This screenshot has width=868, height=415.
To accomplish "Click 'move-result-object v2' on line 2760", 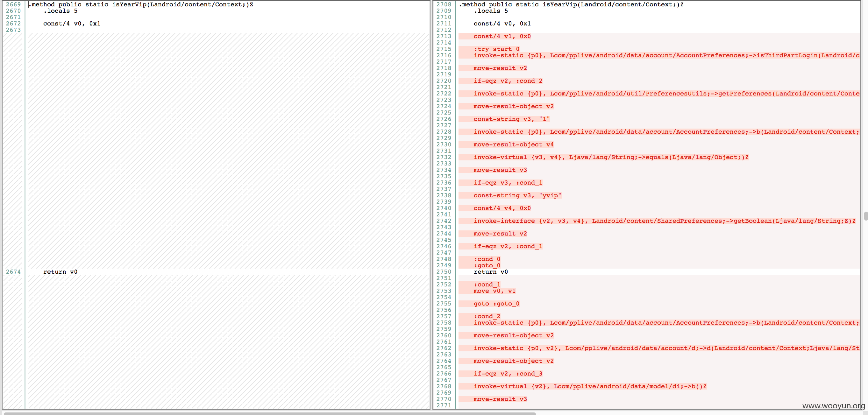I will pos(514,336).
